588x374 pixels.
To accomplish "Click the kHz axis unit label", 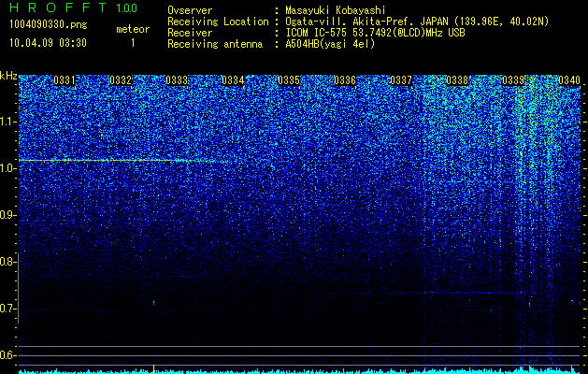I will coord(8,76).
